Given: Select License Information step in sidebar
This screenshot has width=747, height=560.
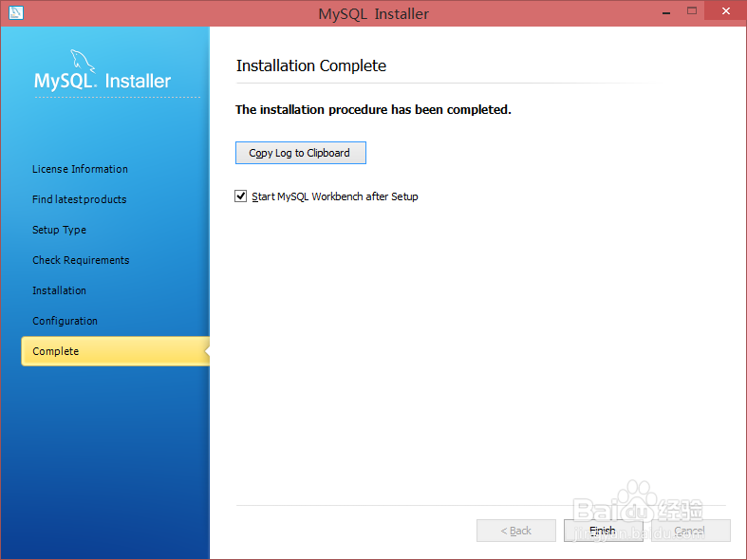Looking at the screenshot, I should click(x=80, y=169).
